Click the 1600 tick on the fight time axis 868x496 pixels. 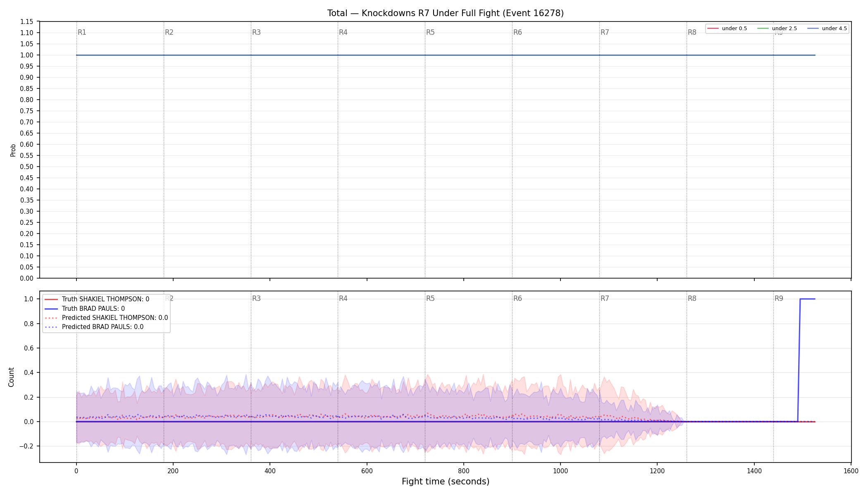[851, 471]
